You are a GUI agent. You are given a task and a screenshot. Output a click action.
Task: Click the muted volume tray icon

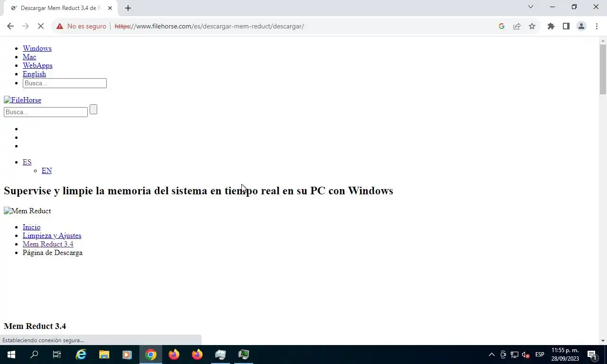click(526, 355)
